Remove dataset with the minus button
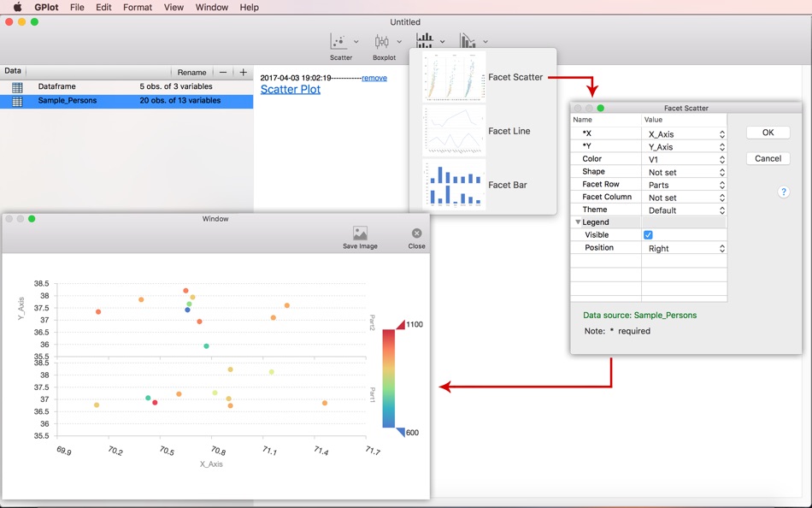Screen dimensions: 812x508 [223, 72]
